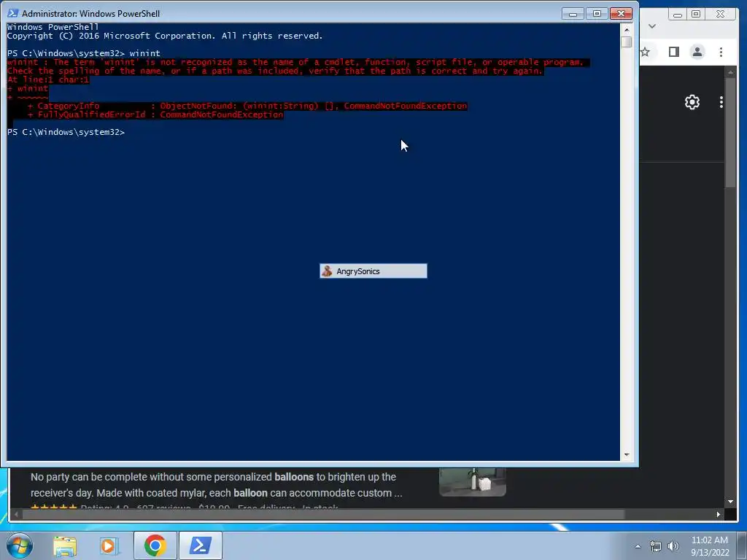Click Chrome page's scroll-right arrow
747x560 pixels.
pyautogui.click(x=719, y=514)
